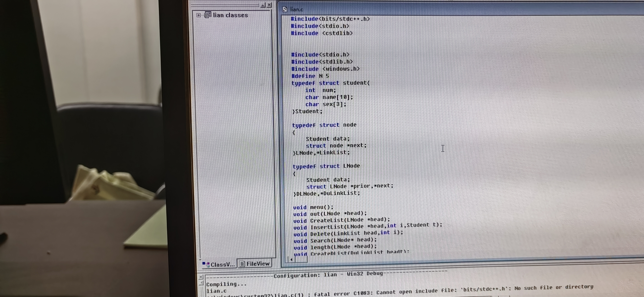Click the ClassView tab hierarchy icon
The height and width of the screenshot is (297, 644).
pos(206,264)
